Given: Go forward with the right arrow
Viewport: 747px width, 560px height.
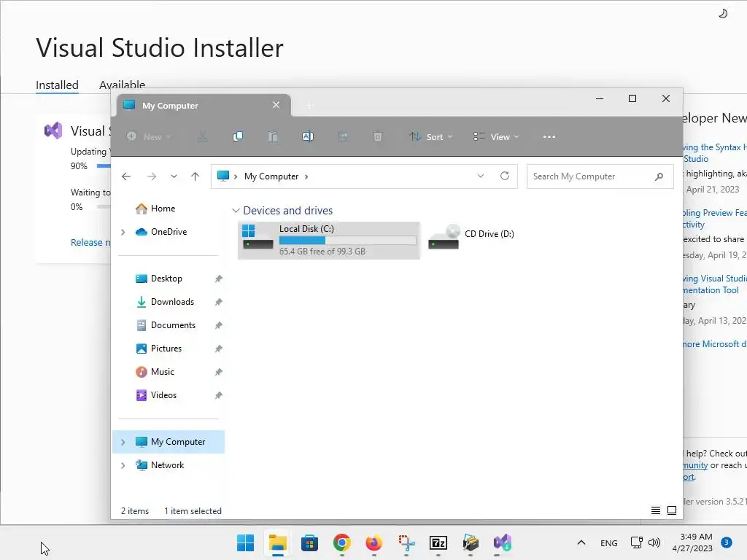Looking at the screenshot, I should [152, 176].
